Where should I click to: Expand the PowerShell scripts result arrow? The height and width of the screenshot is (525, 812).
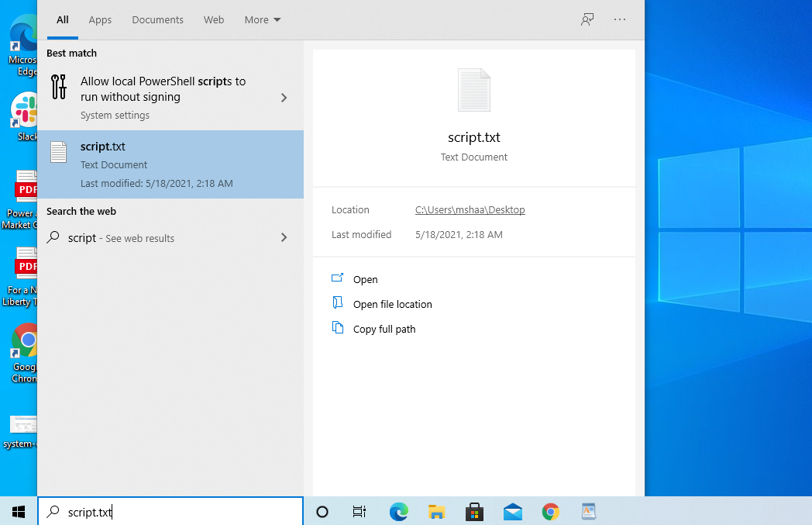[x=284, y=98]
